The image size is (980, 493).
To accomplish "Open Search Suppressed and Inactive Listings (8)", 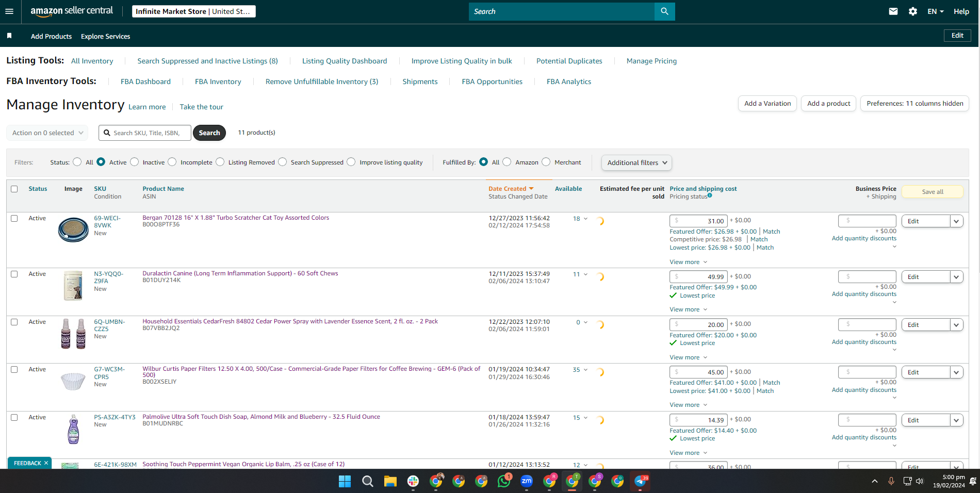I will coord(207,61).
